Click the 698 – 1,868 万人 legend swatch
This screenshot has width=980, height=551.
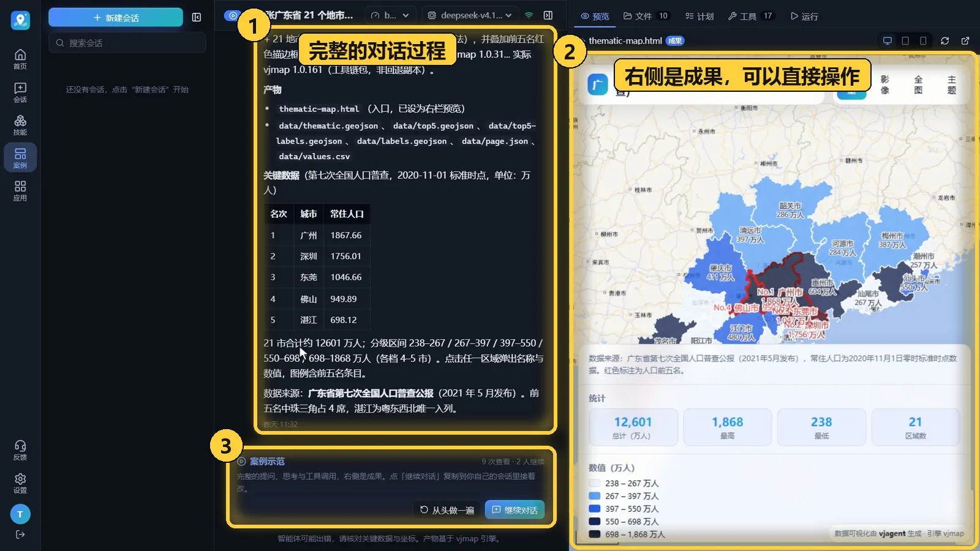(x=594, y=534)
